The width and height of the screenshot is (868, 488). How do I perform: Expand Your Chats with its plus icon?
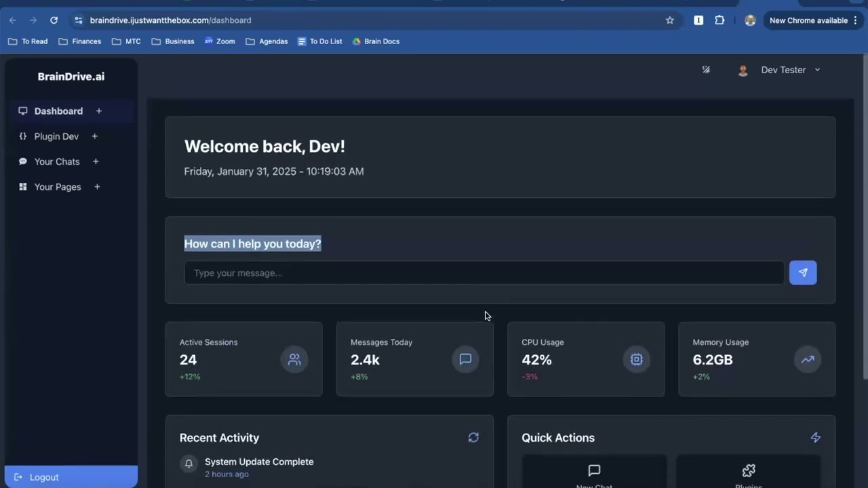[96, 161]
